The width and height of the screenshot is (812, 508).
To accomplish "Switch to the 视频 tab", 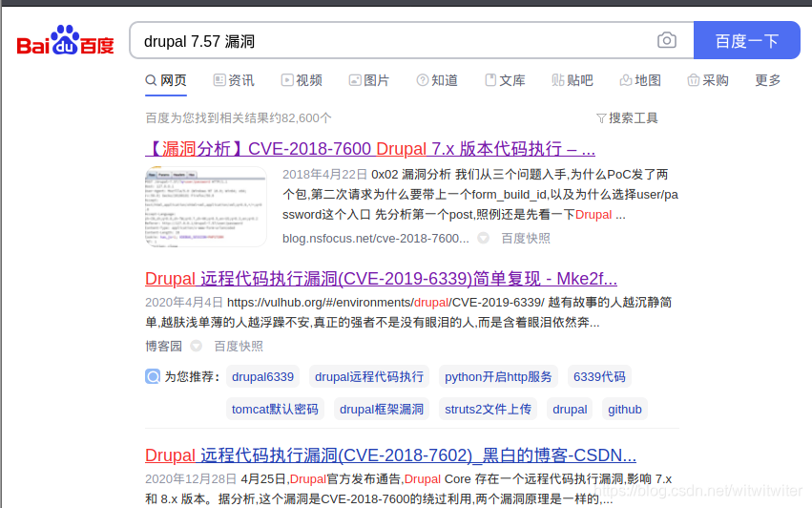I will coord(302,80).
